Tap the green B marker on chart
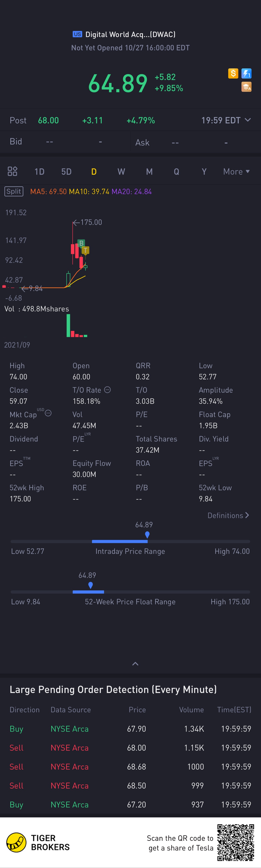261x868 pixels. click(81, 243)
